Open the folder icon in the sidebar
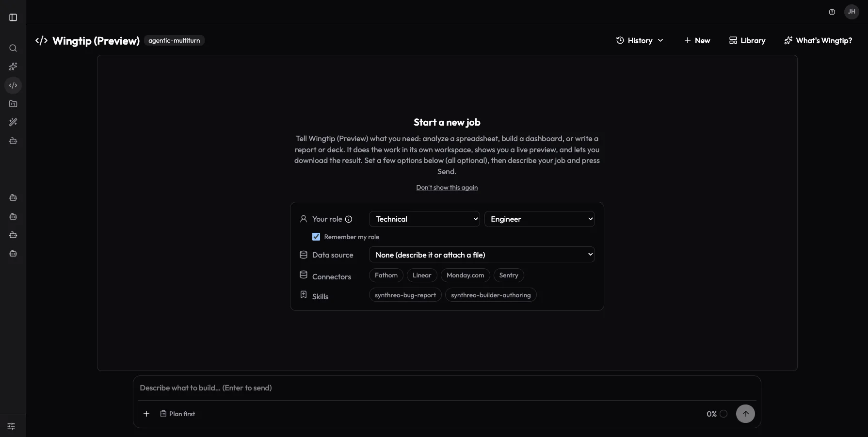This screenshot has height=437, width=868. coord(13,104)
